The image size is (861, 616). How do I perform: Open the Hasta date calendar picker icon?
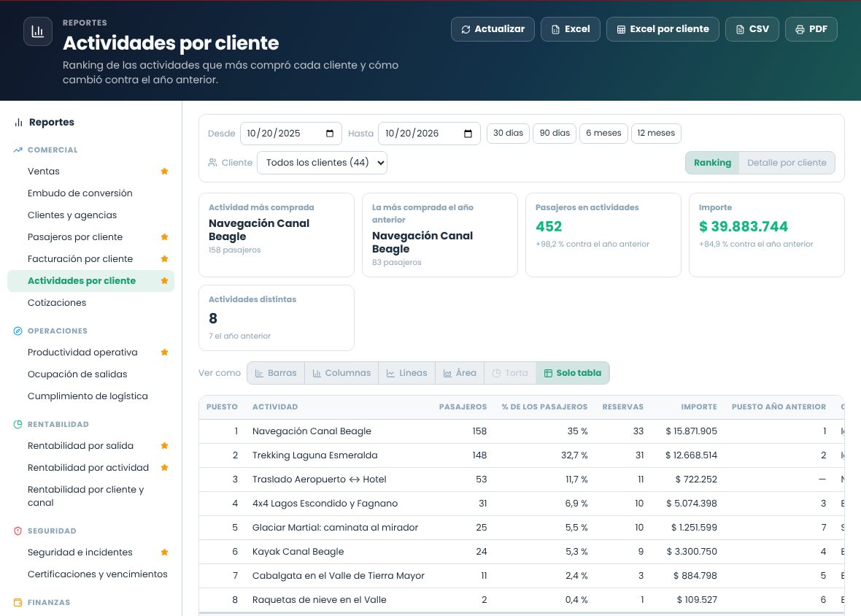pyautogui.click(x=468, y=134)
